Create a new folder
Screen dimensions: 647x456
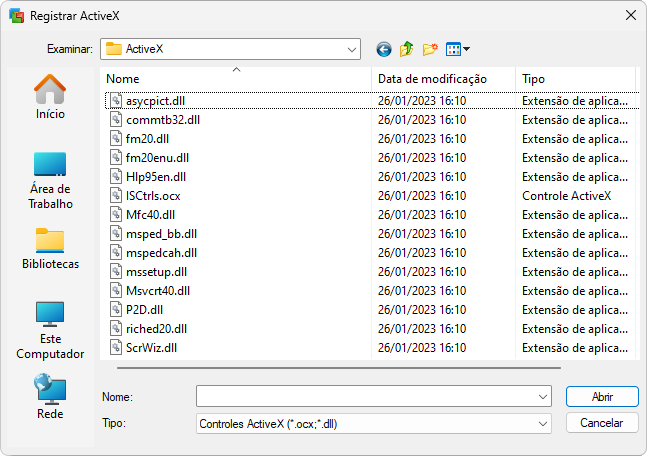pyautogui.click(x=431, y=49)
